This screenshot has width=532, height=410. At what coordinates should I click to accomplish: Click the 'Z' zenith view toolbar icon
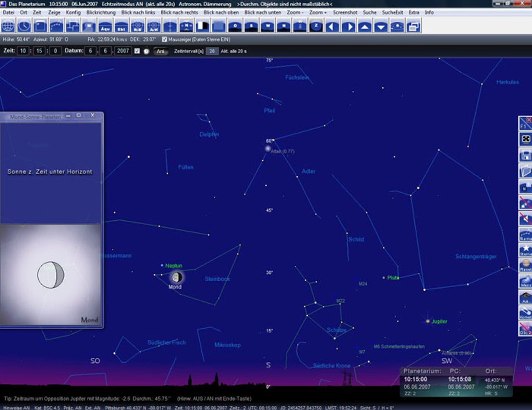pos(316,26)
